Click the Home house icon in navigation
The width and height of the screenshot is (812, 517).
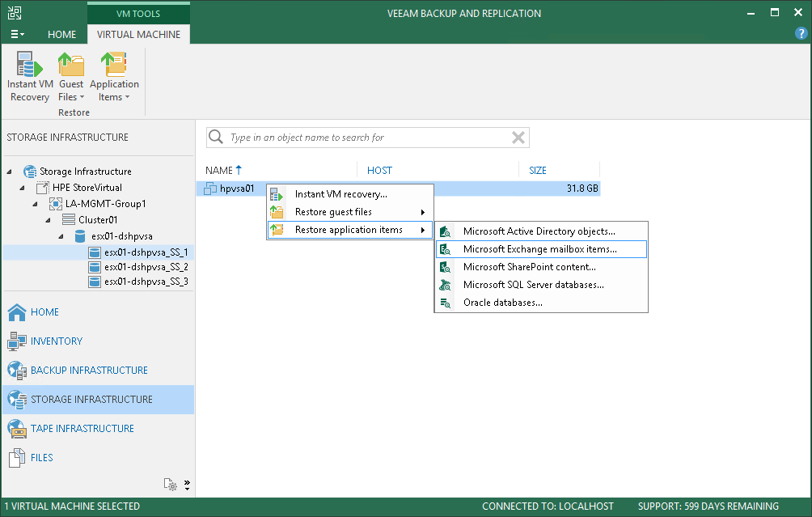click(x=17, y=311)
